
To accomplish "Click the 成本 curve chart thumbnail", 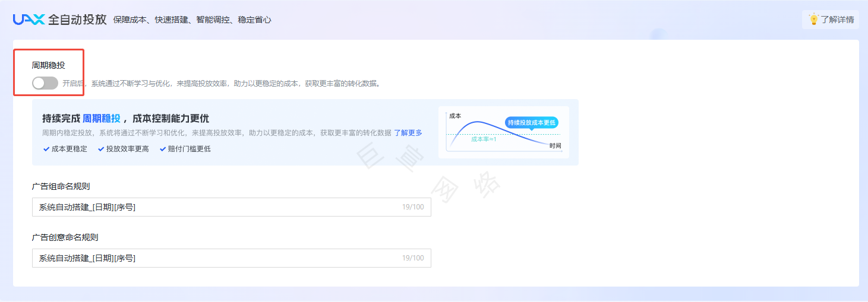I will coord(504,132).
